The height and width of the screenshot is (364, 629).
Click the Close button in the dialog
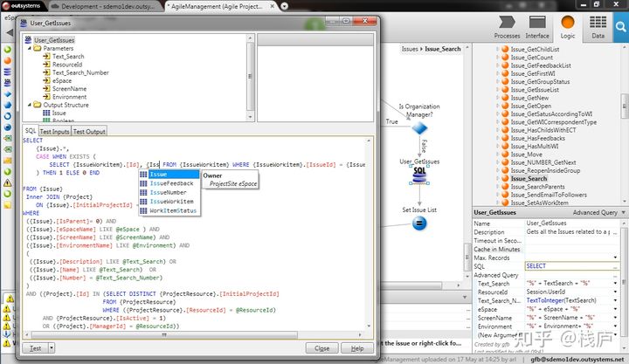click(x=322, y=347)
